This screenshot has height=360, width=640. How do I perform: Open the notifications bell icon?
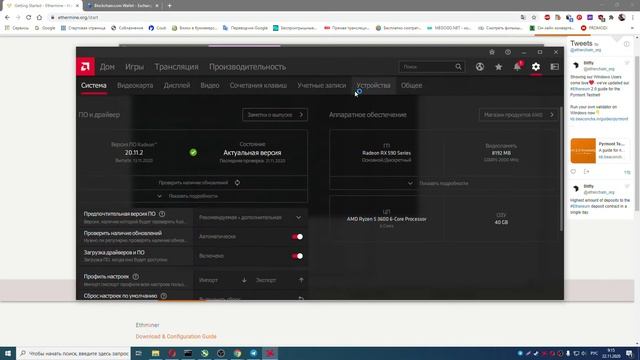(517, 67)
